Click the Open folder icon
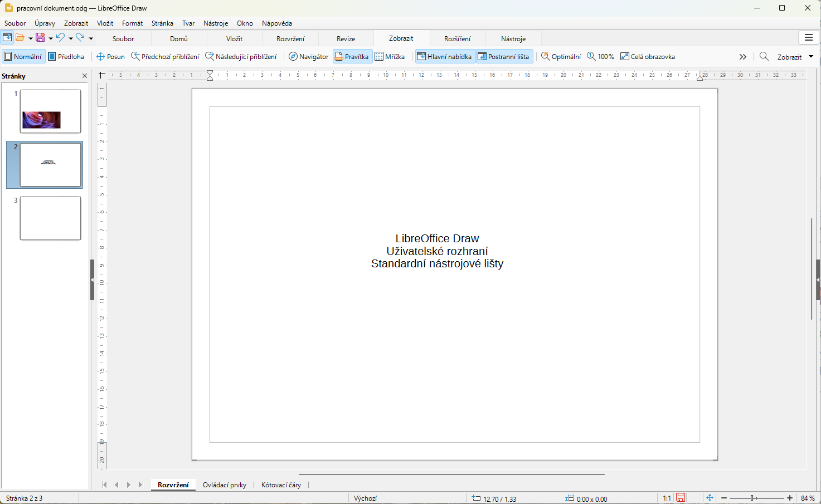The height and width of the screenshot is (504, 821). [20, 38]
